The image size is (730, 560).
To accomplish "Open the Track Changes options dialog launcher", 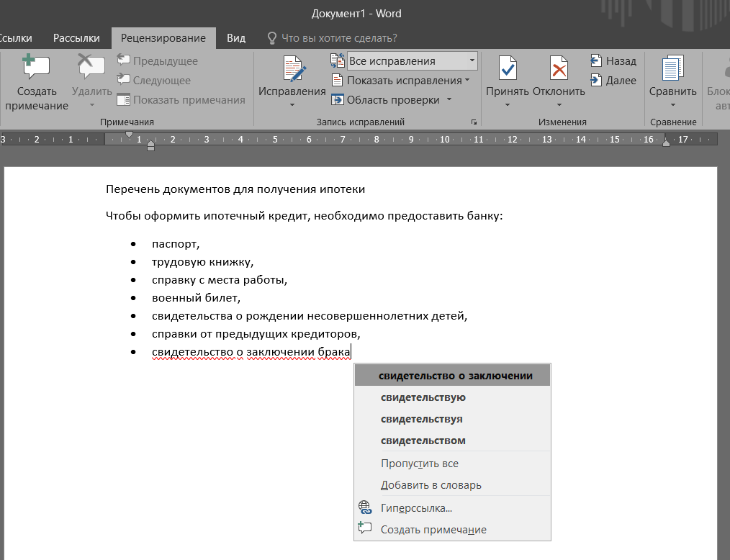I will (474, 122).
